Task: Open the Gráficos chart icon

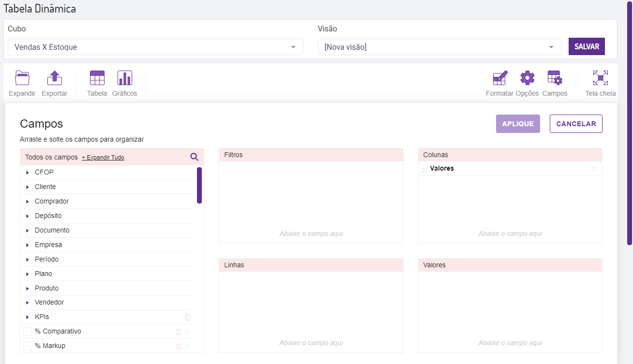Action: [124, 78]
